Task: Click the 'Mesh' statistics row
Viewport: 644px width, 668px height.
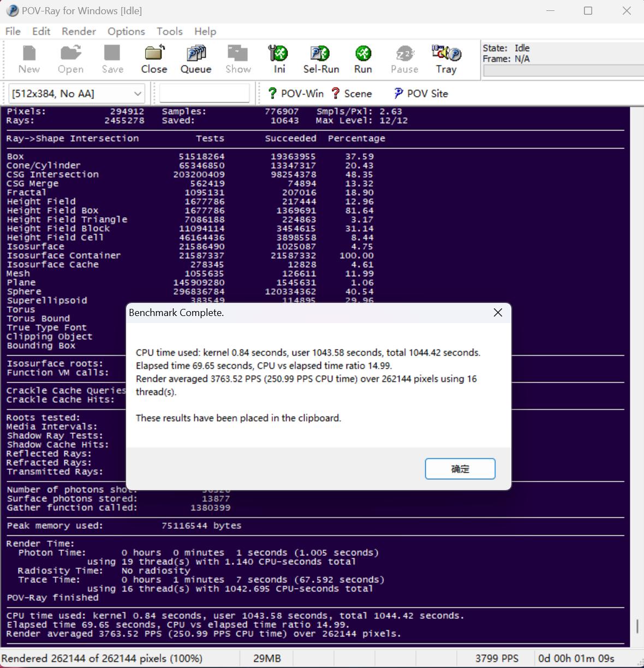Action: point(190,273)
